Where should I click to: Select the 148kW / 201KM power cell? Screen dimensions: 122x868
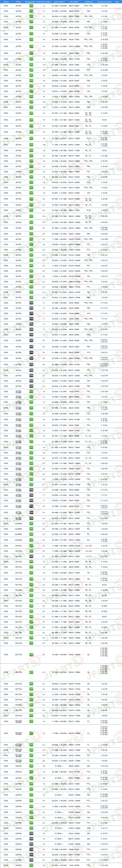tap(74, 551)
